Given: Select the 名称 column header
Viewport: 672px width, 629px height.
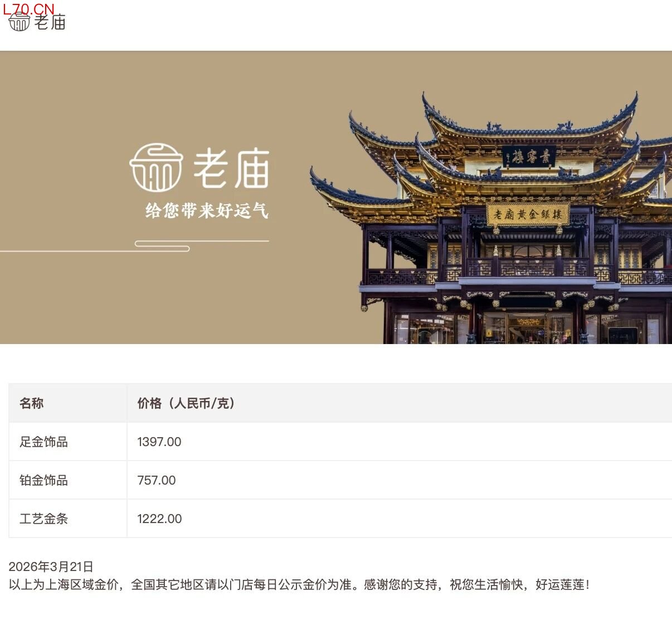Looking at the screenshot, I should [x=32, y=403].
